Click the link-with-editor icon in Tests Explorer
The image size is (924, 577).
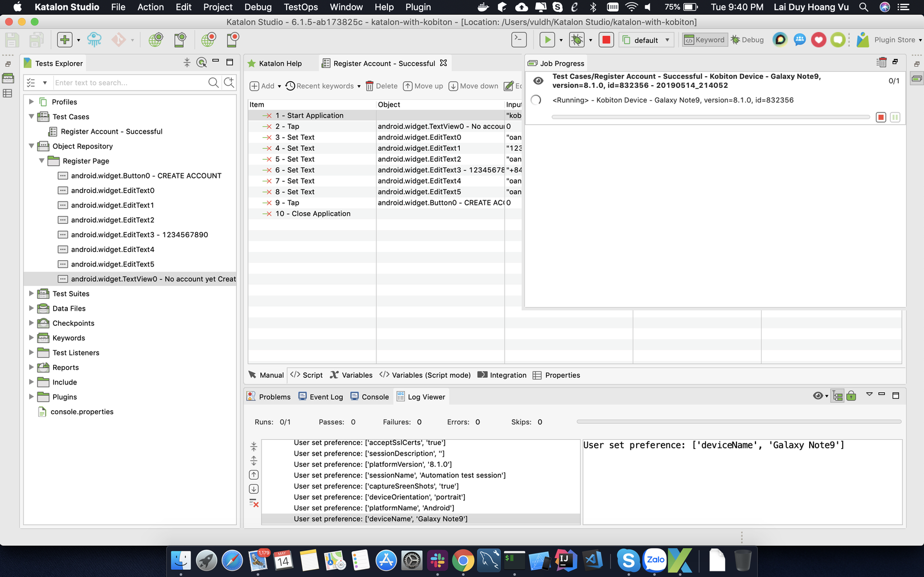[202, 63]
